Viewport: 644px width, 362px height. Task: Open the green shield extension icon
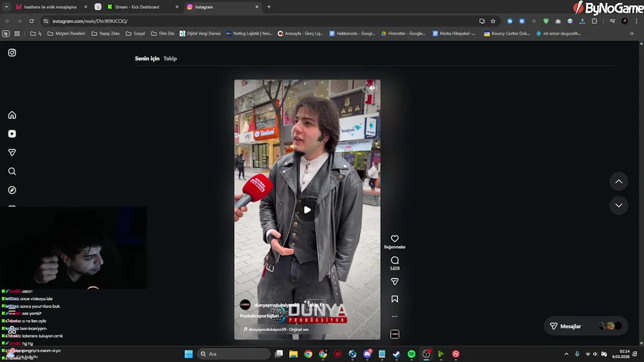pyautogui.click(x=546, y=21)
